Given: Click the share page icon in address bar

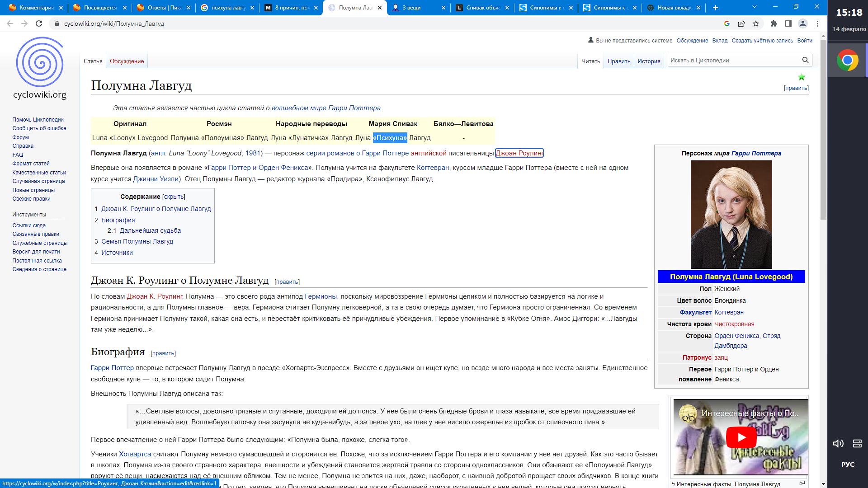Looking at the screenshot, I should point(741,23).
